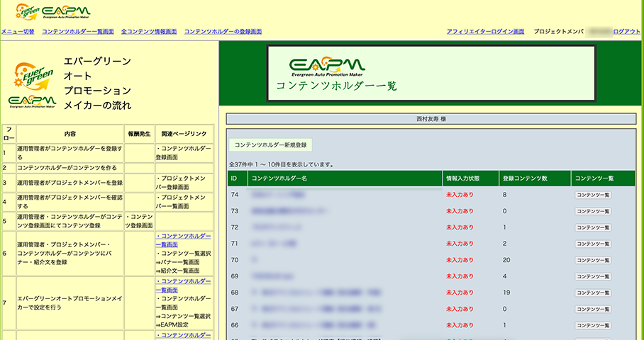Open コンテンツホルダー一覧画面 in the top navigation
644x340 pixels.
click(78, 32)
